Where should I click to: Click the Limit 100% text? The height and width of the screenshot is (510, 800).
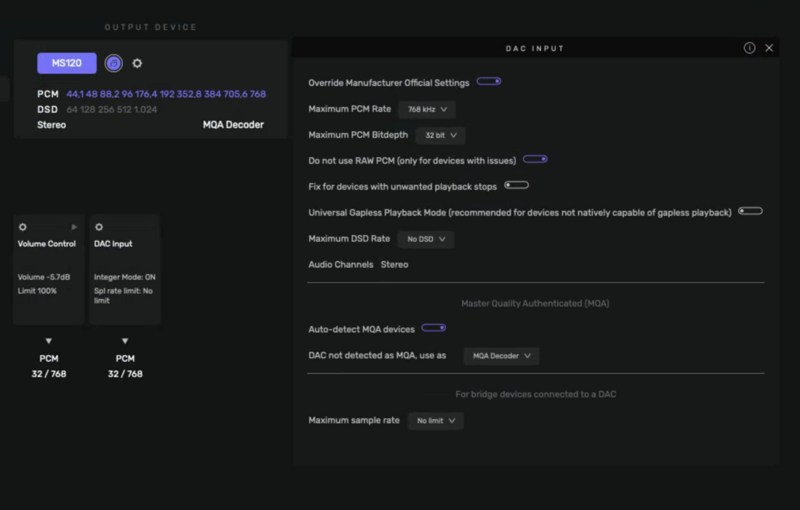[x=37, y=291]
